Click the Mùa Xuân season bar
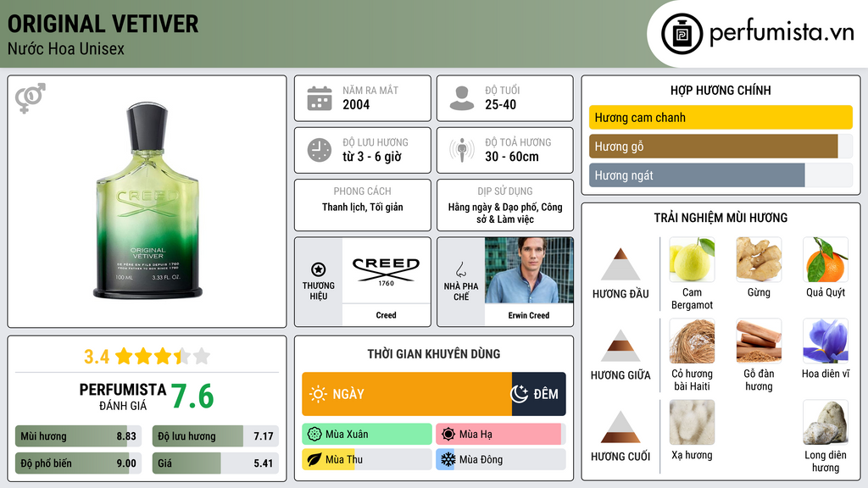868x488 pixels. tap(367, 435)
